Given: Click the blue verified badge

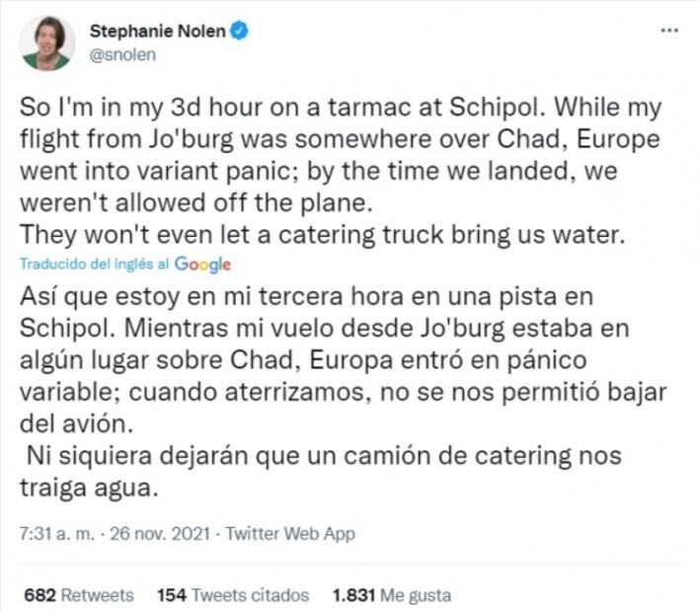Looking at the screenshot, I should pyautogui.click(x=240, y=32).
